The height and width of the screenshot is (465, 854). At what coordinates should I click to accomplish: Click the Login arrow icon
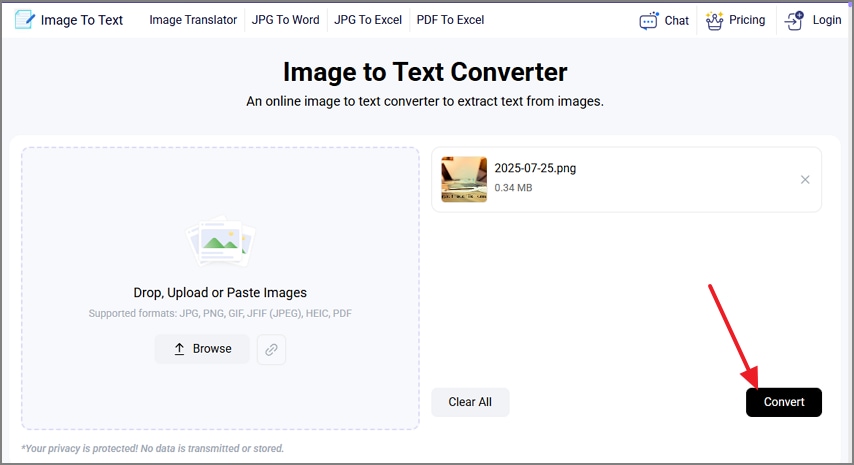[x=794, y=21]
